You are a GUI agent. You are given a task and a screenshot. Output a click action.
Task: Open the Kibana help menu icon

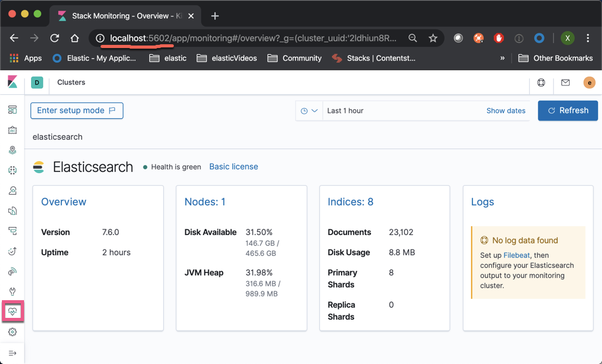coord(541,82)
